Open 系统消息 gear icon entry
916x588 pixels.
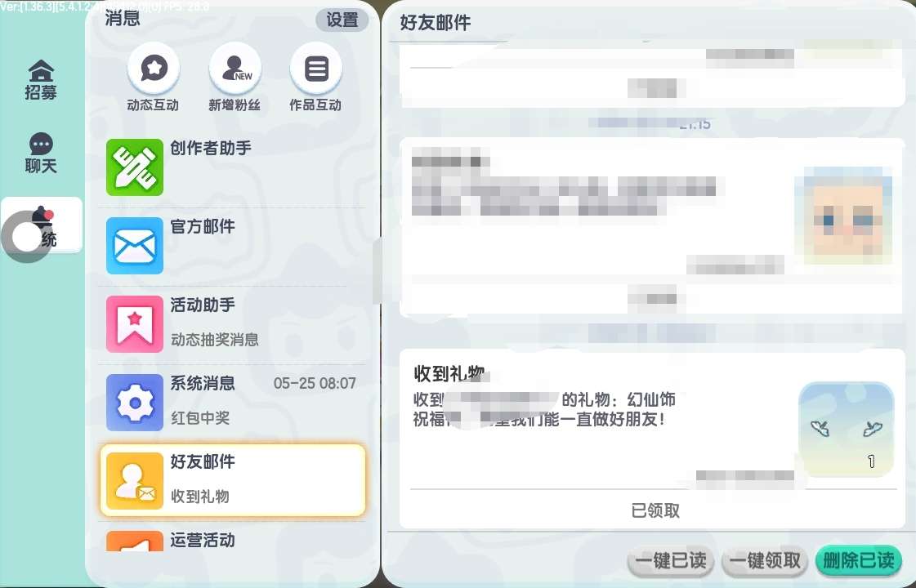pos(134,403)
